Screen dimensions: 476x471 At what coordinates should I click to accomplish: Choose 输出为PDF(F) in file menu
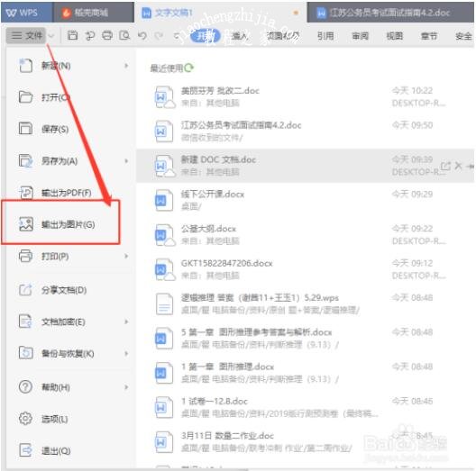(69, 193)
